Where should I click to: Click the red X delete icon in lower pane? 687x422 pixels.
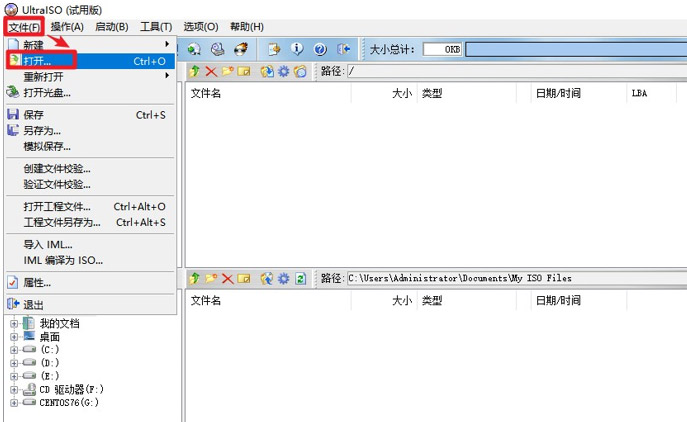[x=227, y=278]
